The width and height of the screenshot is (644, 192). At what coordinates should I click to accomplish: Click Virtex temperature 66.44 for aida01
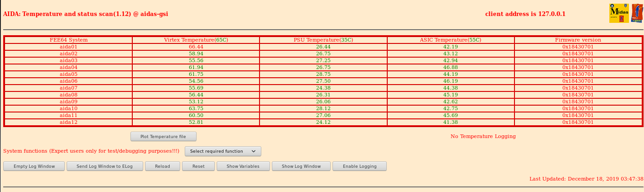196,47
